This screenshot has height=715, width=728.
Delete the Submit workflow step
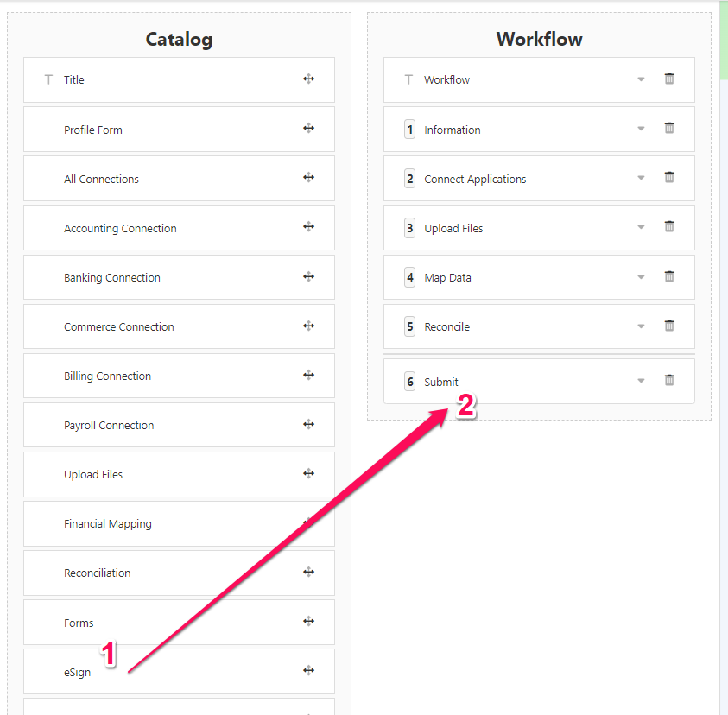click(669, 380)
